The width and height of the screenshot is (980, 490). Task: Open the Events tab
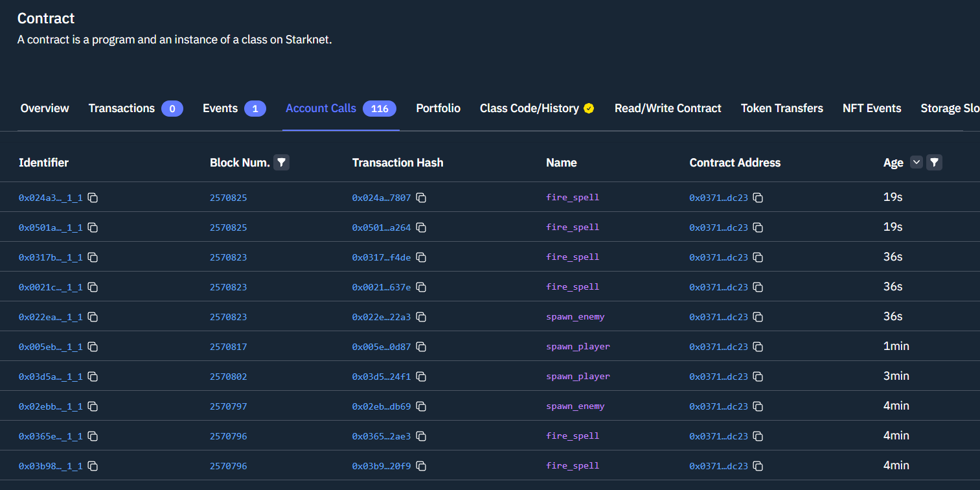234,108
